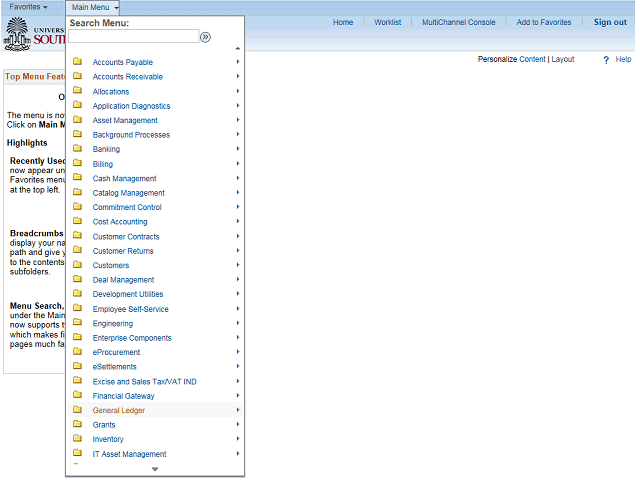This screenshot has width=640, height=480.
Task: Click the menu scroll-up arrow
Action: point(238,49)
